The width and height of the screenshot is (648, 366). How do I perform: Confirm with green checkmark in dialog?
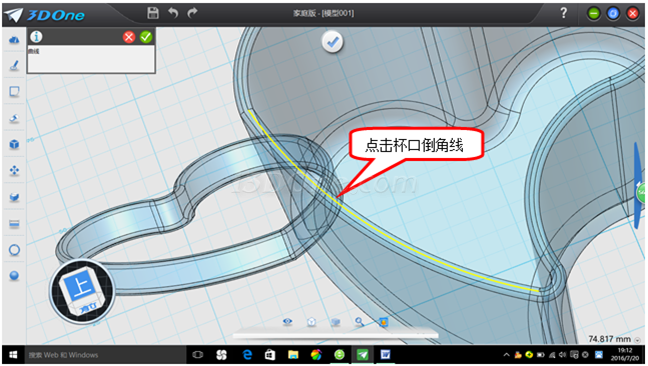(146, 37)
